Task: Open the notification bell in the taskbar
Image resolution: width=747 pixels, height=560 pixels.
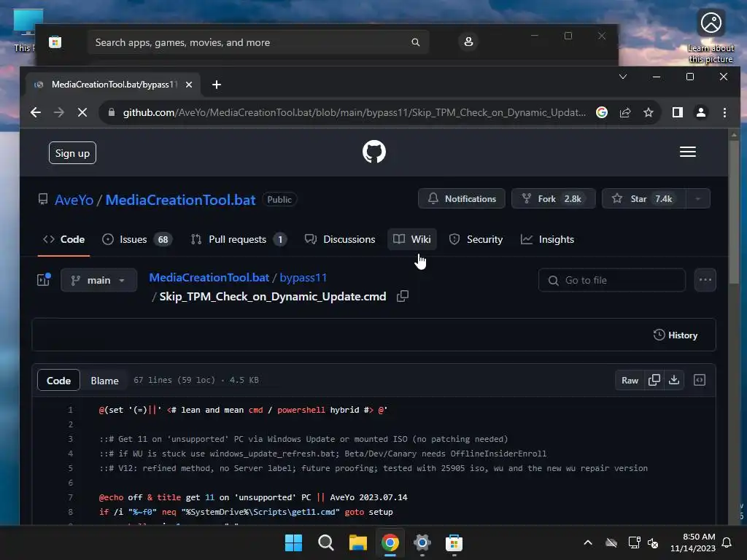Action: pos(727,542)
